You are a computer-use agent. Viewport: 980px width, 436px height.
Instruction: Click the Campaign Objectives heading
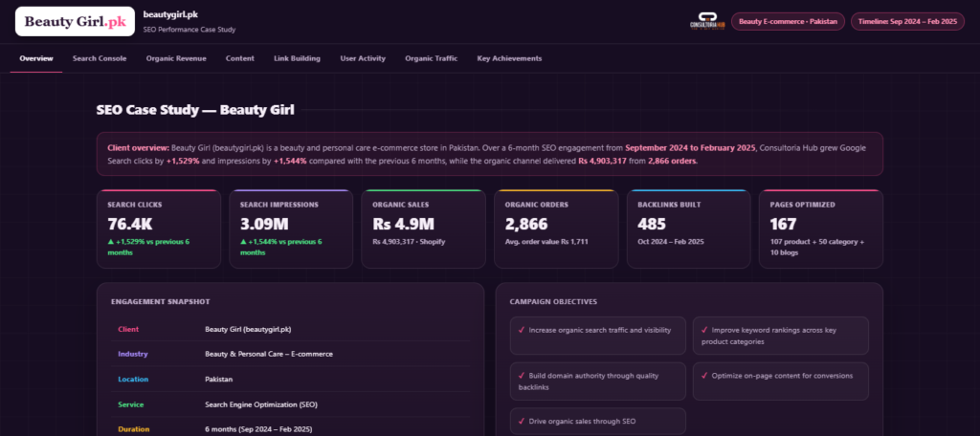(553, 302)
